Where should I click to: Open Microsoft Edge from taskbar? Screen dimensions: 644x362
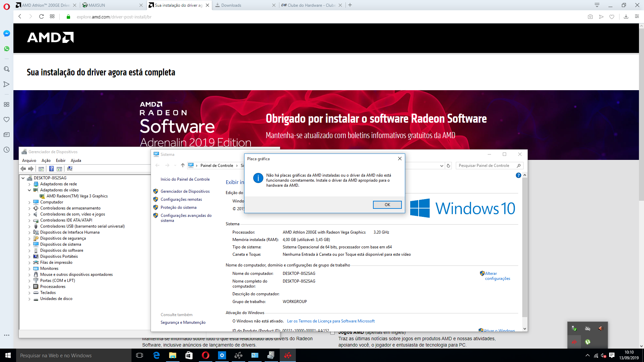click(156, 355)
